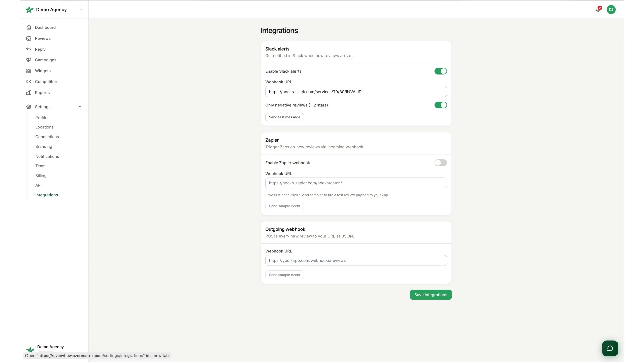The width and height of the screenshot is (644, 362).
Task: Click the Competitors eye icon
Action: [29, 81]
